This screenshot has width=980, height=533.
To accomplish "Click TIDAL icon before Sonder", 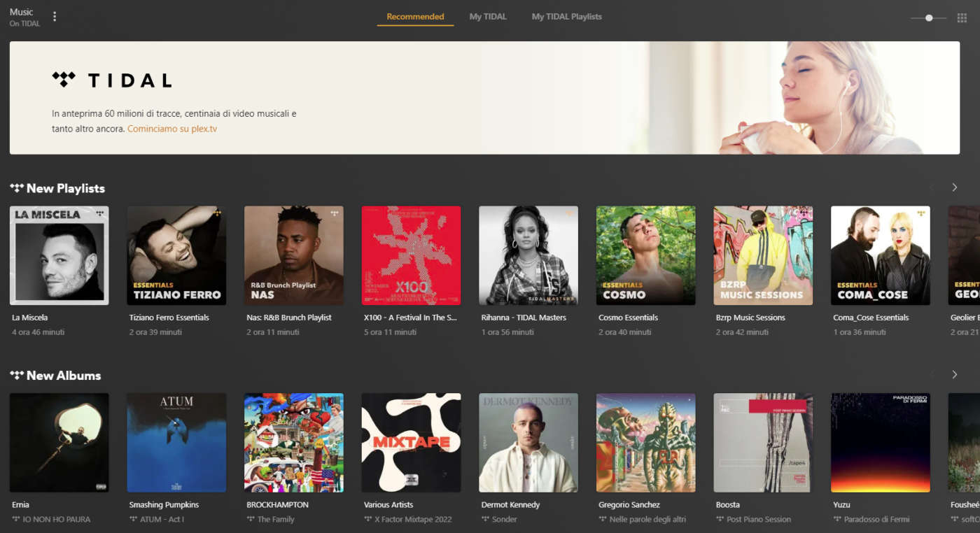I will coord(486,519).
